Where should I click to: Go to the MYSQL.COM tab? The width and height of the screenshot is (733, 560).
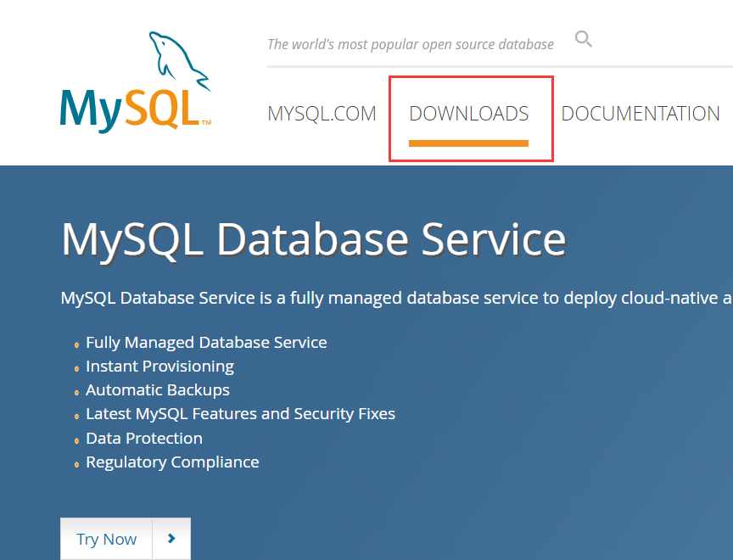pos(322,114)
